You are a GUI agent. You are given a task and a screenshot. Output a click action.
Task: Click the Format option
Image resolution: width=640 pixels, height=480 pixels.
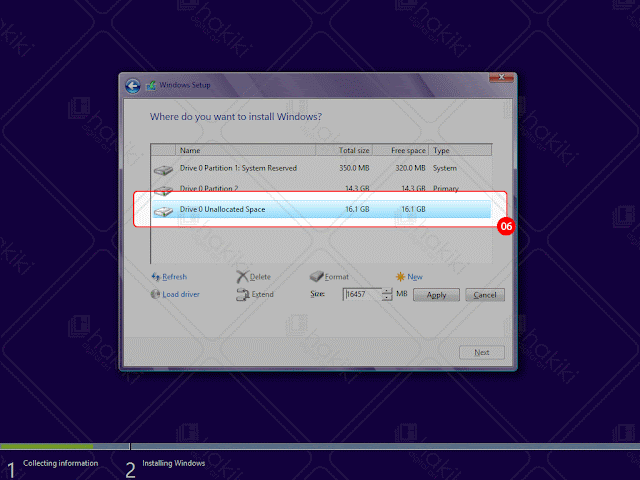click(337, 277)
